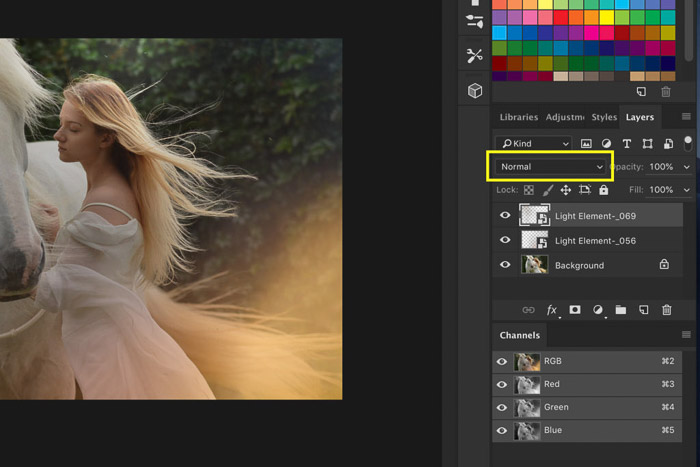Select the Light Element-_069 layer name
Image resolution: width=700 pixels, height=467 pixels.
pyautogui.click(x=595, y=216)
